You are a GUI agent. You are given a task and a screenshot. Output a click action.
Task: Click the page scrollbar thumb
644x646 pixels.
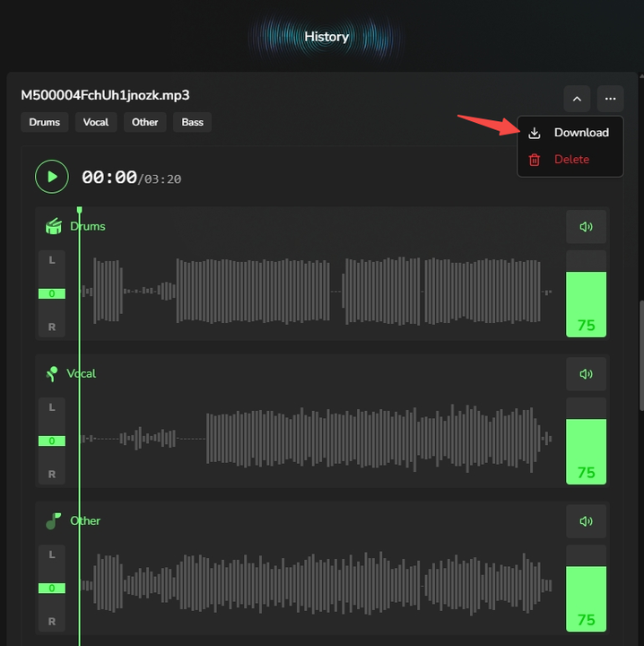click(641, 355)
